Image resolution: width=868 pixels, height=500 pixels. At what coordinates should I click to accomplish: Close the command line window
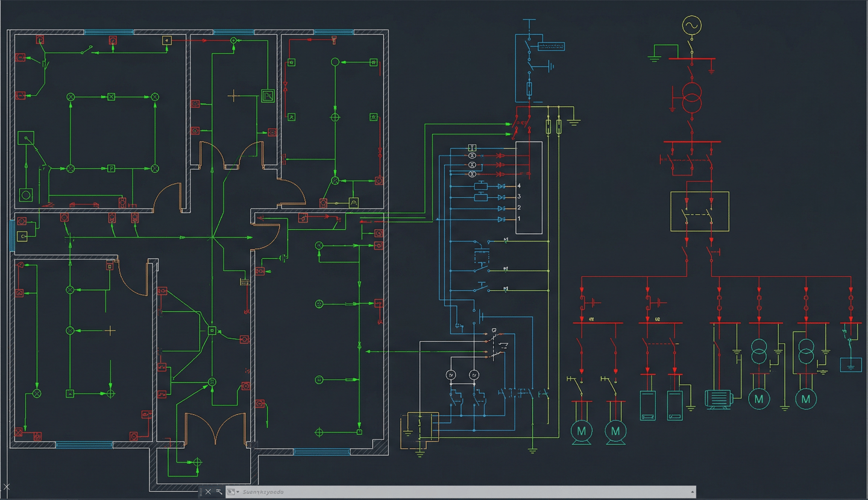tap(209, 492)
